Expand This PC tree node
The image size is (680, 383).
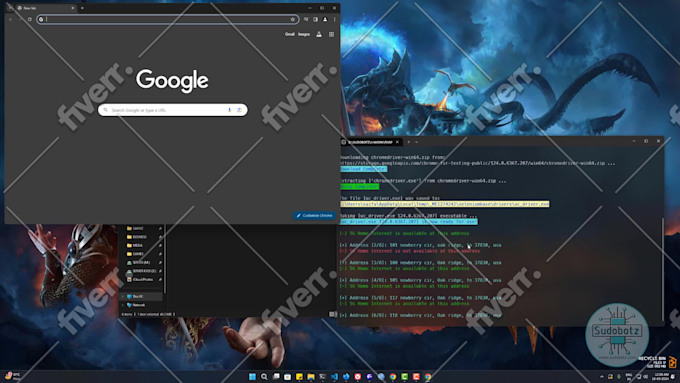(123, 296)
